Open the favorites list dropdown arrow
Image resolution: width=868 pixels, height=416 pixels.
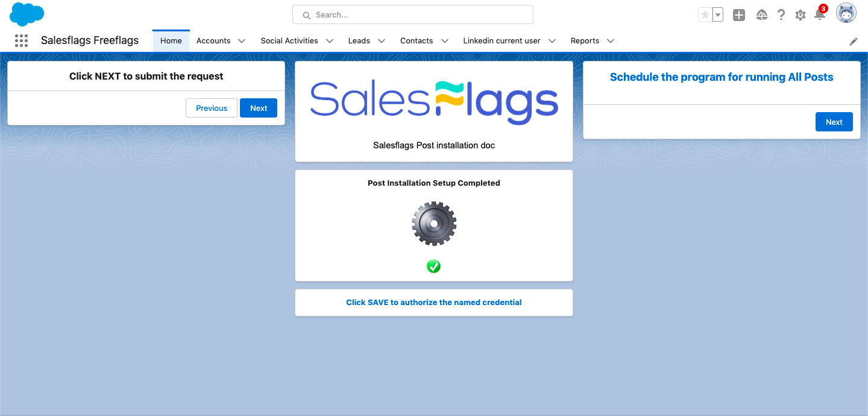tap(718, 15)
